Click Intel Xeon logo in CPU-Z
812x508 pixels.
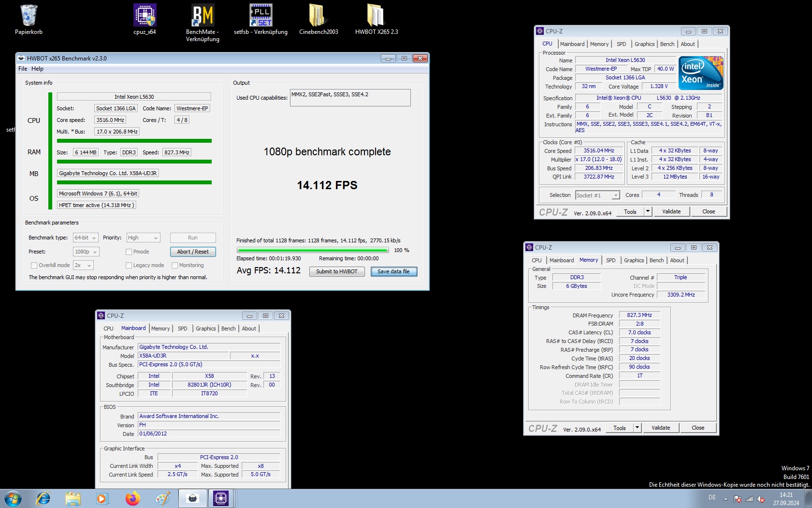(x=701, y=73)
